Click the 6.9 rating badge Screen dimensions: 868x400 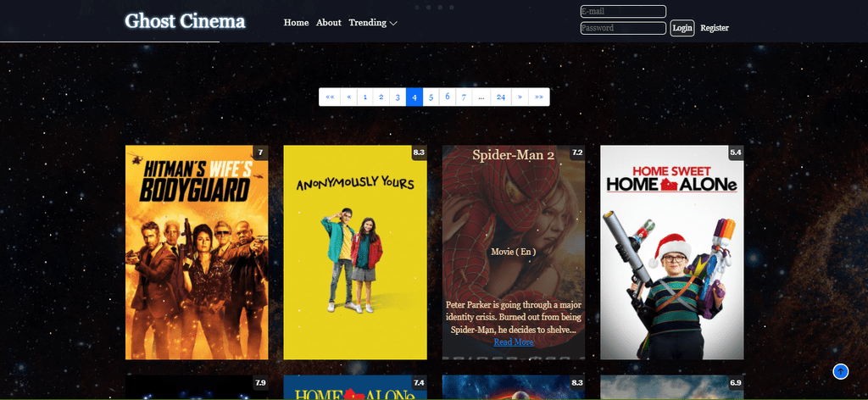point(736,382)
